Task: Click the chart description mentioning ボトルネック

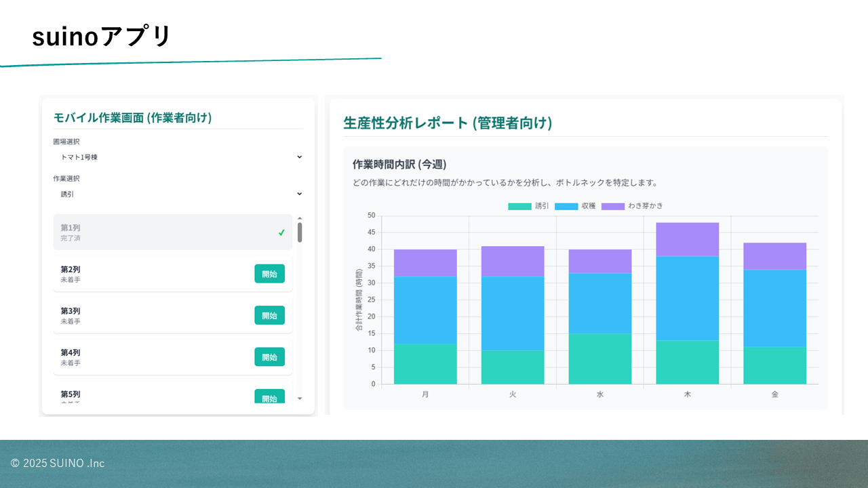Action: [505, 183]
